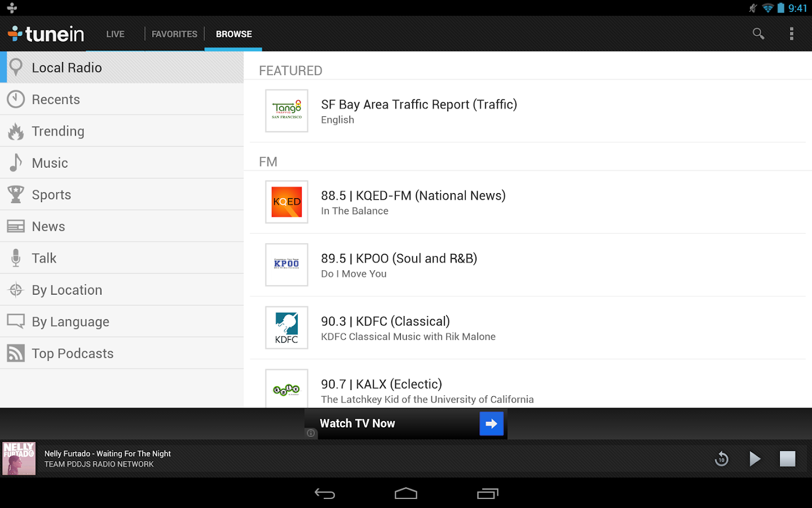Tap the 'TEAM PDDJS RADIO NETWORK' label

click(x=99, y=465)
